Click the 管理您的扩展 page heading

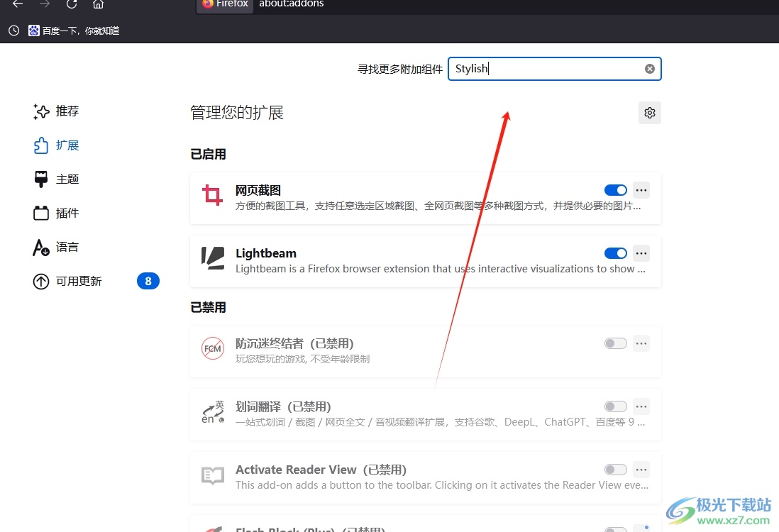point(236,113)
